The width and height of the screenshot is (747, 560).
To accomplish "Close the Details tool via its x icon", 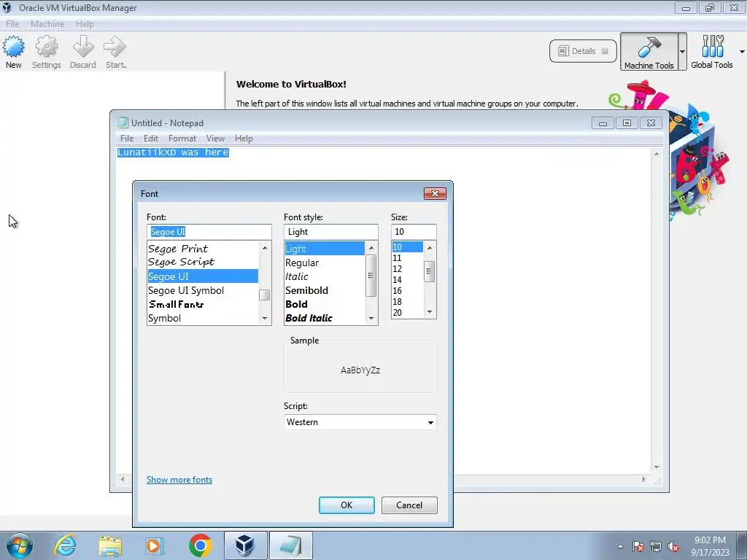I will (605, 51).
